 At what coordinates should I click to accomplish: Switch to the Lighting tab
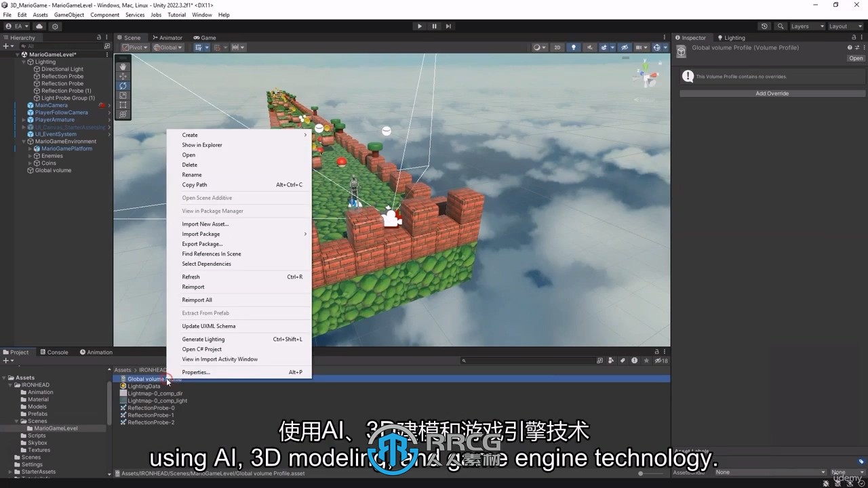(x=730, y=38)
